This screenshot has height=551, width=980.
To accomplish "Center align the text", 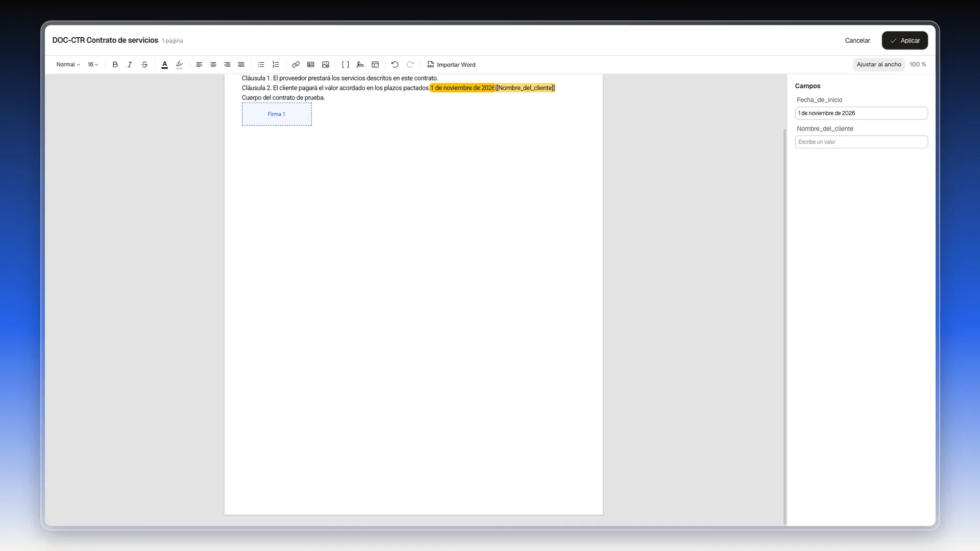I will click(x=213, y=65).
